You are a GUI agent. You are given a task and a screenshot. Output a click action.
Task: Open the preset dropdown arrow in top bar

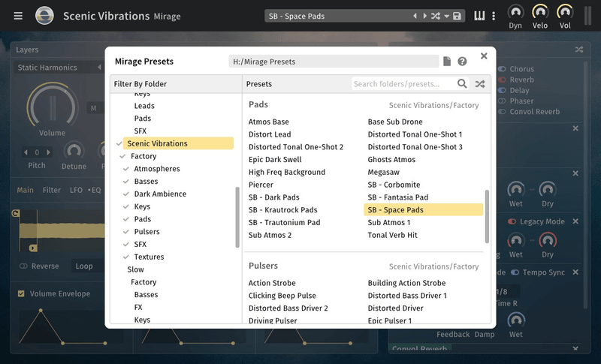446,16
